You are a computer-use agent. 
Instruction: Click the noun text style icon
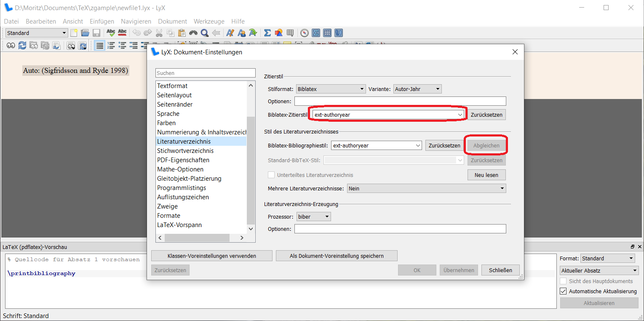coord(242,33)
